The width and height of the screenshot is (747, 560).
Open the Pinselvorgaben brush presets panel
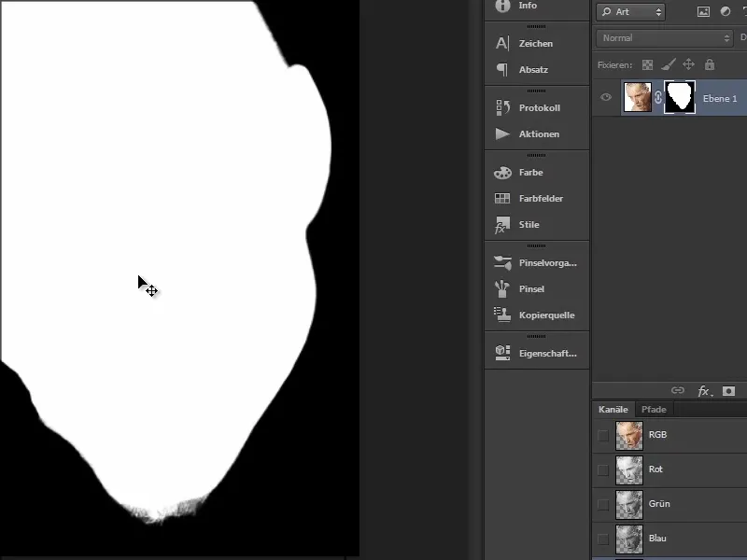[536, 263]
